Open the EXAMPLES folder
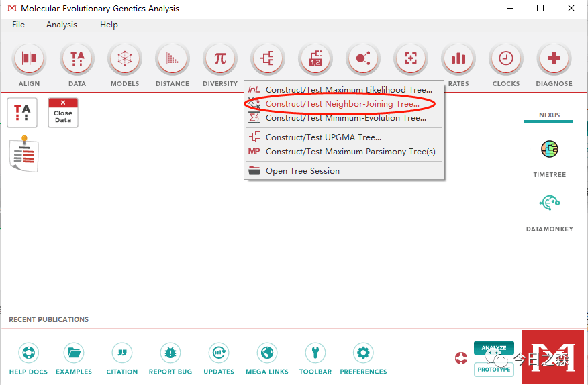The image size is (588, 385). pyautogui.click(x=74, y=353)
